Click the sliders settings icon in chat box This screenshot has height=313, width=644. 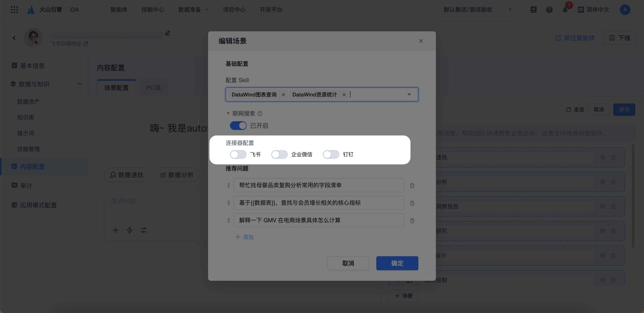click(x=143, y=230)
